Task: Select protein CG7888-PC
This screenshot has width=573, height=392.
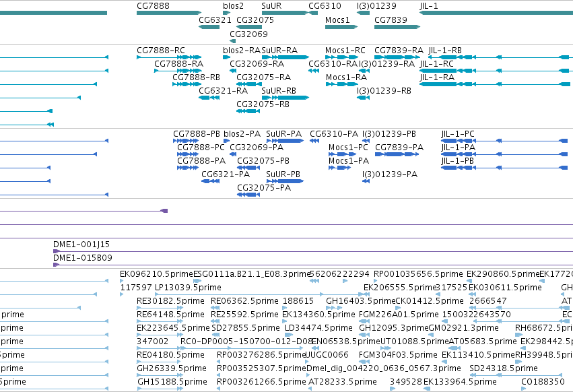Action: click(x=201, y=148)
